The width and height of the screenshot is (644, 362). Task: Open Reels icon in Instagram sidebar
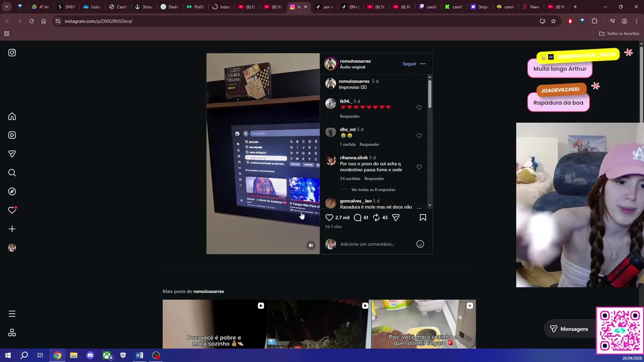(12, 135)
